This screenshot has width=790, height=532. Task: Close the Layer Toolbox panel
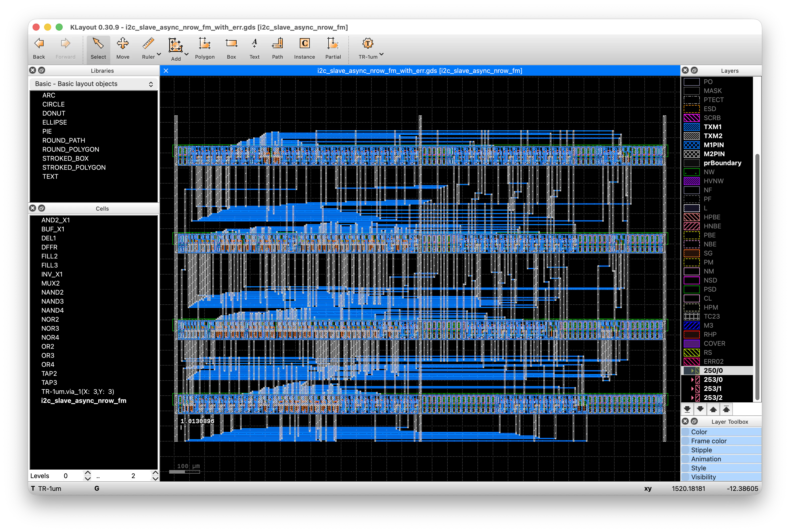point(685,421)
